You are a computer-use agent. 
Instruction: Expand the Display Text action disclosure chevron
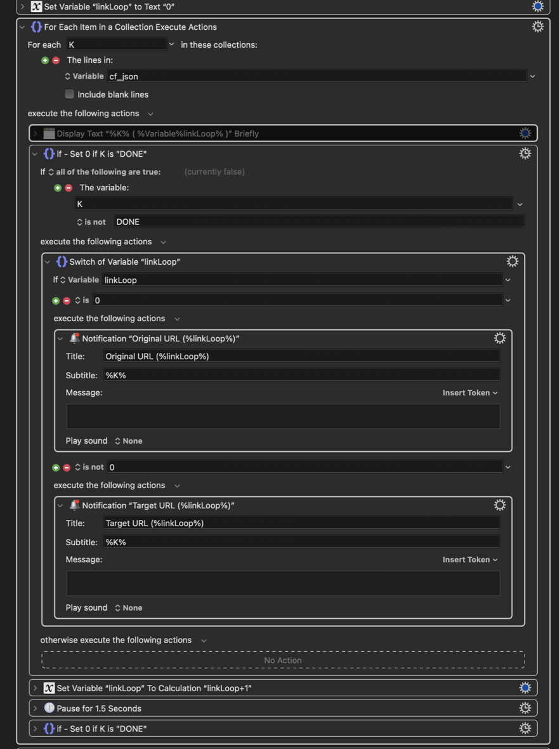click(36, 134)
